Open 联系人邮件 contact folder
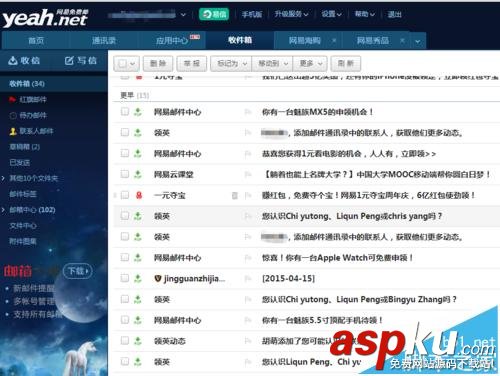 (31, 131)
